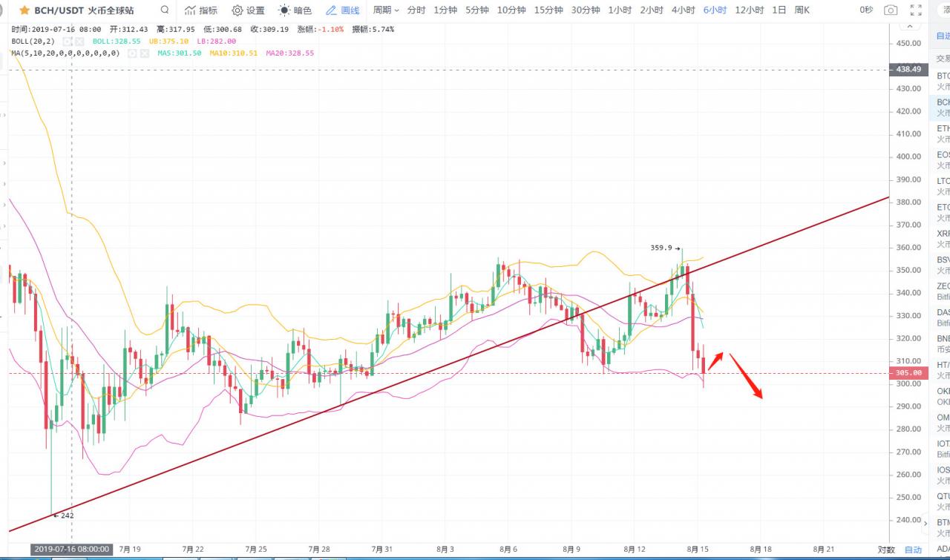950x560 pixels.
Task: Take a chart screenshot with camera icon
Action: coord(891,10)
